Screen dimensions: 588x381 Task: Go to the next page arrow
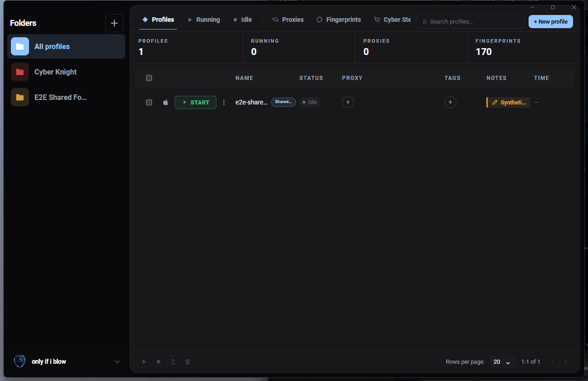point(566,362)
